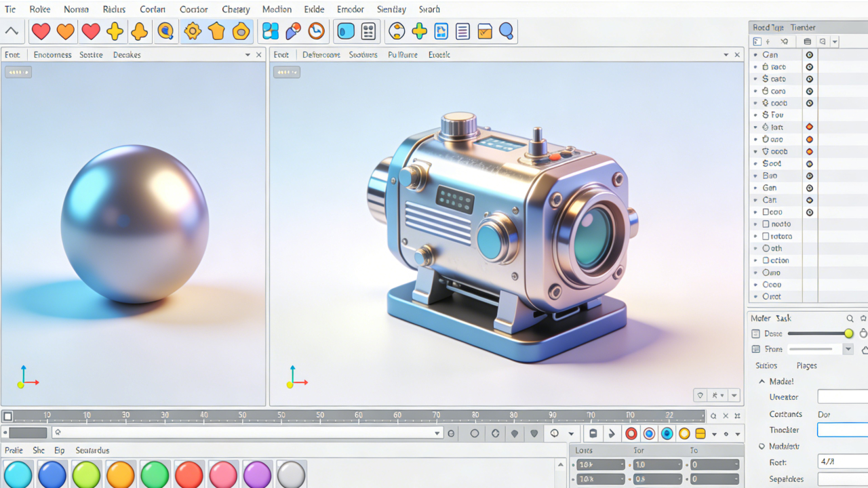Select the lined document icon in toolbar

(462, 31)
